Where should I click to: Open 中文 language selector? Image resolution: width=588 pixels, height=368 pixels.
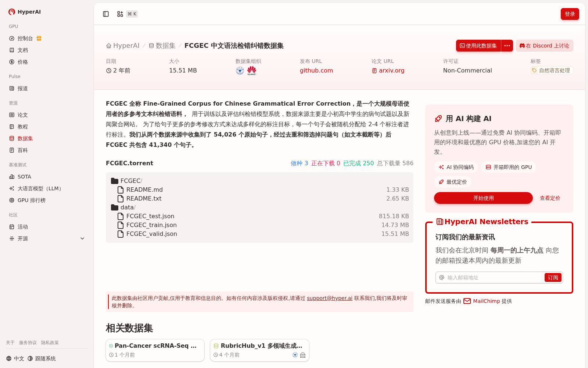click(15, 358)
